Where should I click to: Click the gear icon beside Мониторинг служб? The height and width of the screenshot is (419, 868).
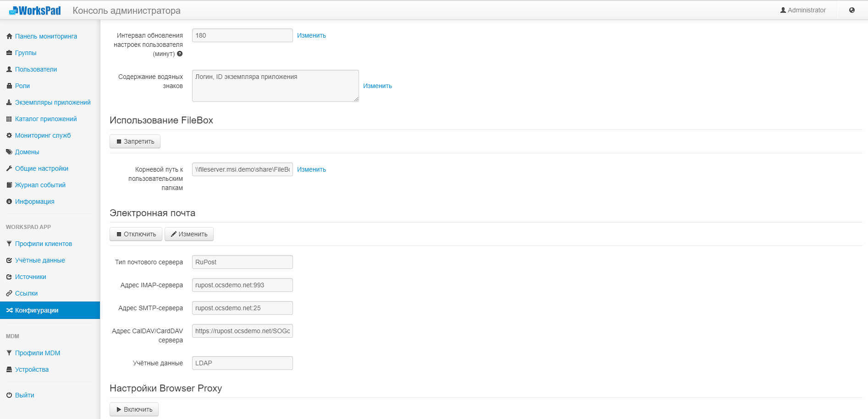point(9,135)
